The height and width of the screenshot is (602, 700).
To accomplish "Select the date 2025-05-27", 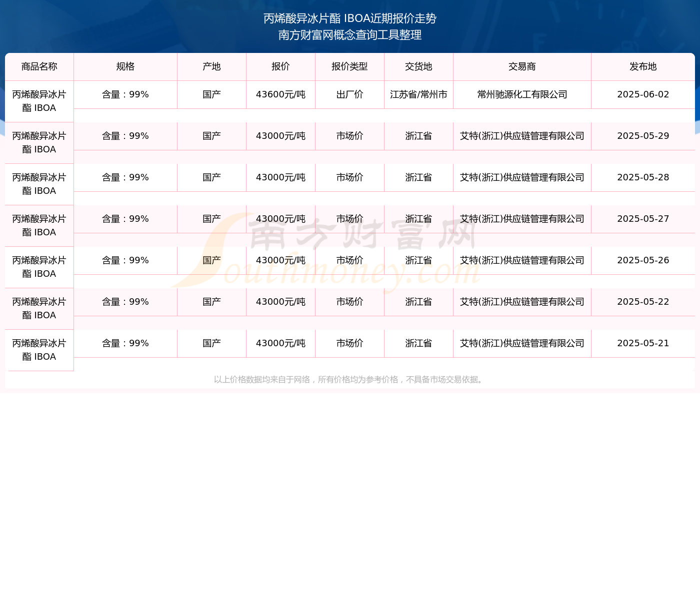I will pos(643,219).
